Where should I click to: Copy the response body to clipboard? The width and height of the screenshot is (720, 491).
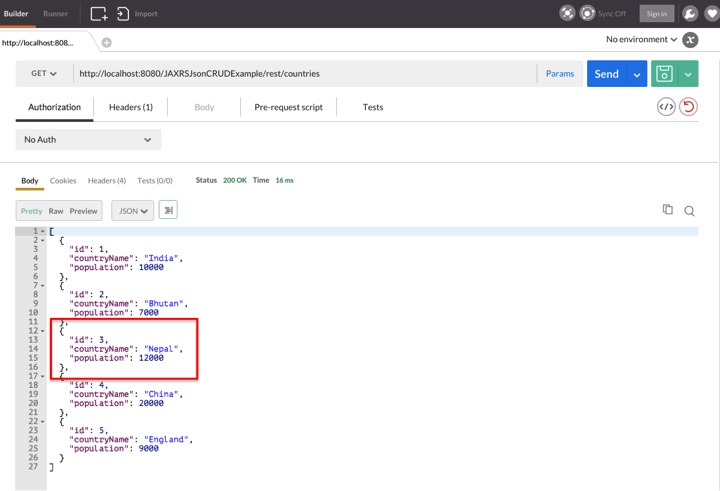click(668, 209)
